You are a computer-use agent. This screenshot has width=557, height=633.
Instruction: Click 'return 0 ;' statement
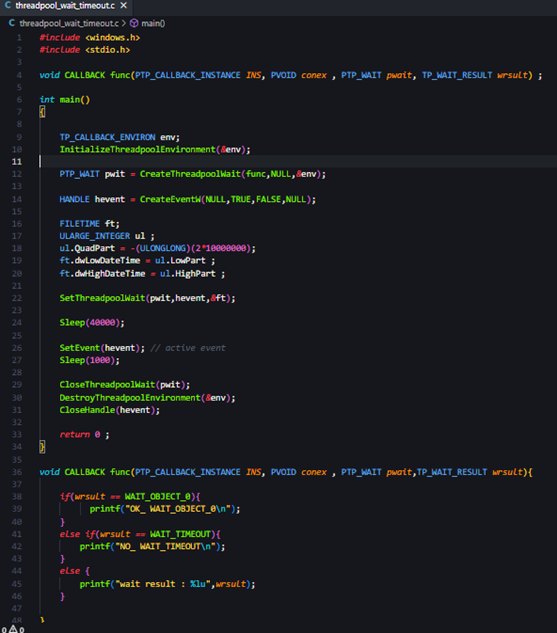[84, 434]
